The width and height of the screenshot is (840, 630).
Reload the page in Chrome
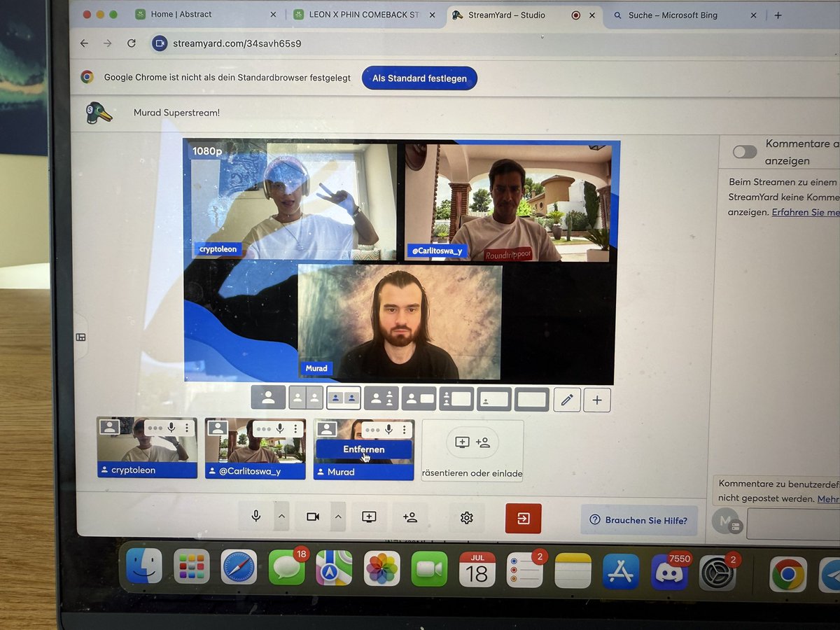pos(131,43)
